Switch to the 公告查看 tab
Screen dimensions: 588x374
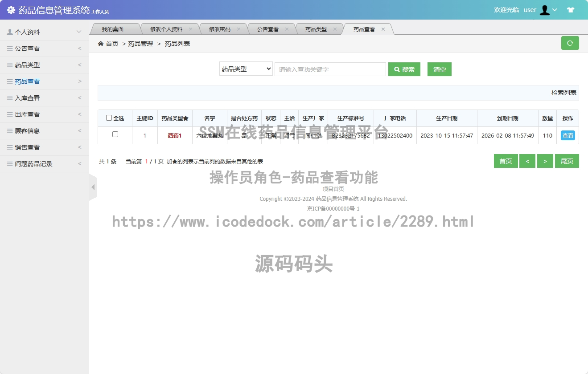tap(268, 29)
